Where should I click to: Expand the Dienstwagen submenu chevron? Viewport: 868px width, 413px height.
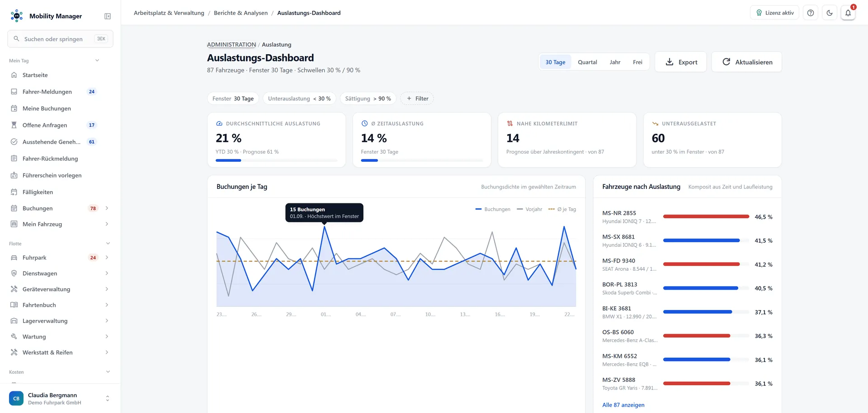[107, 273]
